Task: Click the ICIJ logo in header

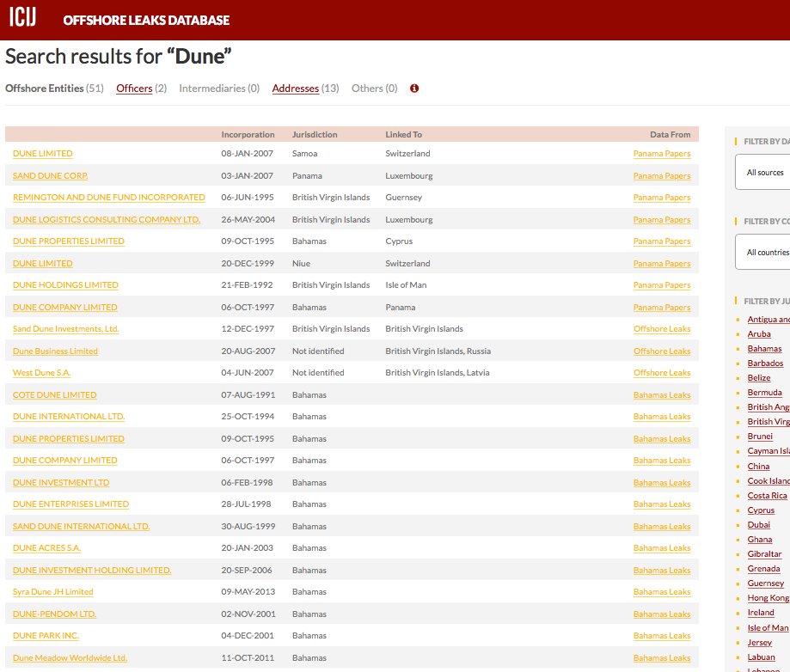Action: 22,17
